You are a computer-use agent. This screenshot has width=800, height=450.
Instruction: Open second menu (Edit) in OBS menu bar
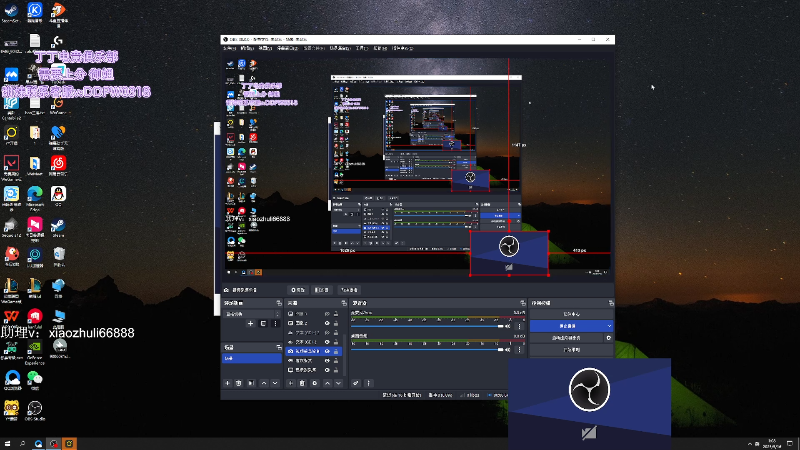pyautogui.click(x=247, y=48)
